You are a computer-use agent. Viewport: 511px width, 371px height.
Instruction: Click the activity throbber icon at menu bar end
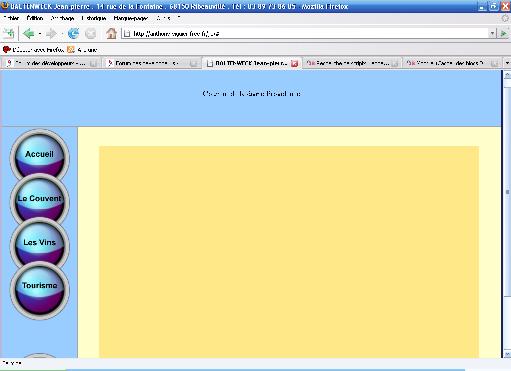(x=505, y=18)
